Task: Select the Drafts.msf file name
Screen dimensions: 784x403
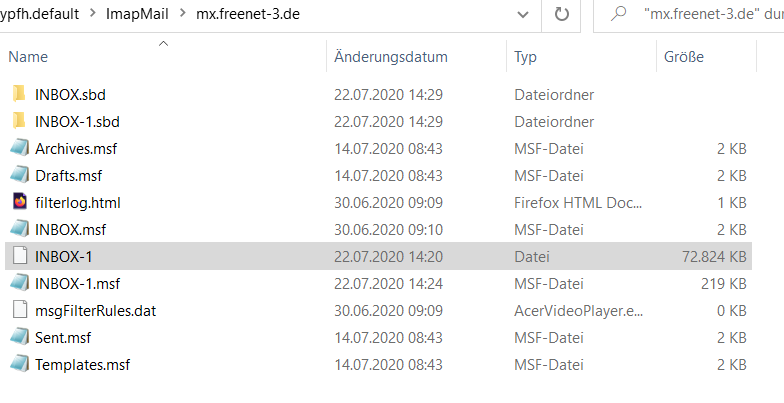Action: coord(68,176)
